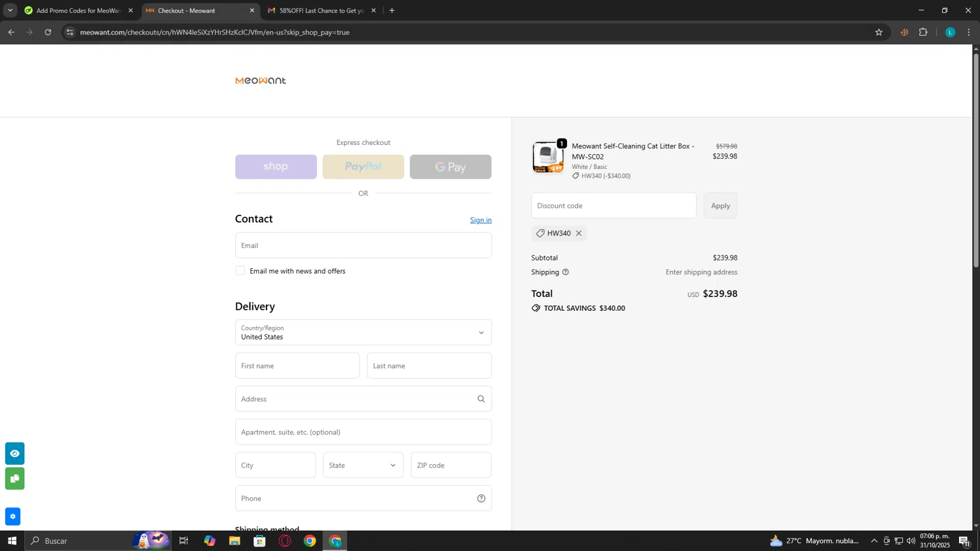This screenshot has height=551, width=980.
Task: Click the litter box product thumbnail
Action: (x=547, y=157)
